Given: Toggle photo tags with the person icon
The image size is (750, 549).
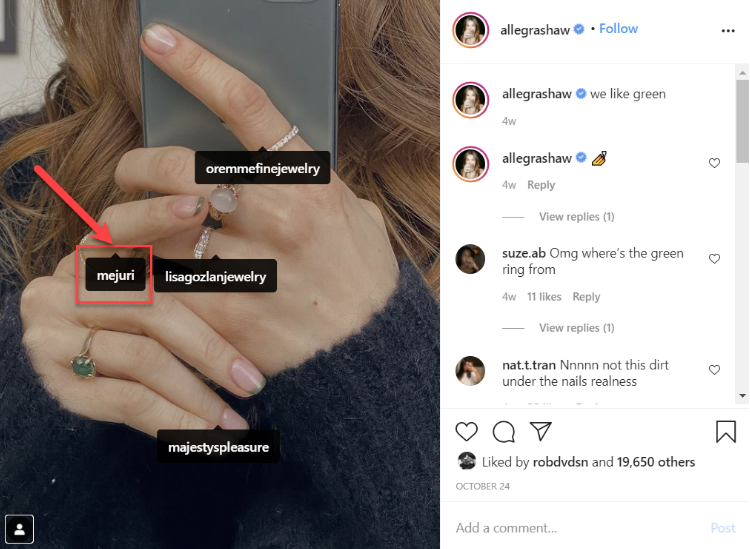Looking at the screenshot, I should (x=20, y=529).
